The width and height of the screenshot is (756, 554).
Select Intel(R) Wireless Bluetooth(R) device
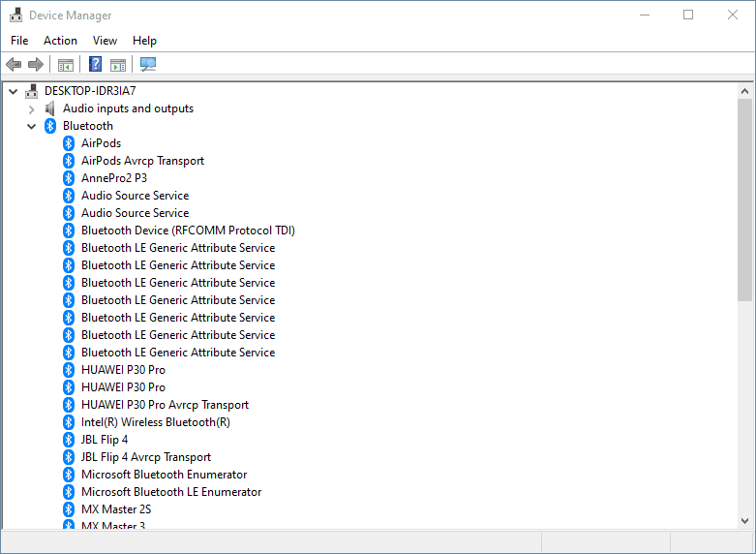coord(155,422)
